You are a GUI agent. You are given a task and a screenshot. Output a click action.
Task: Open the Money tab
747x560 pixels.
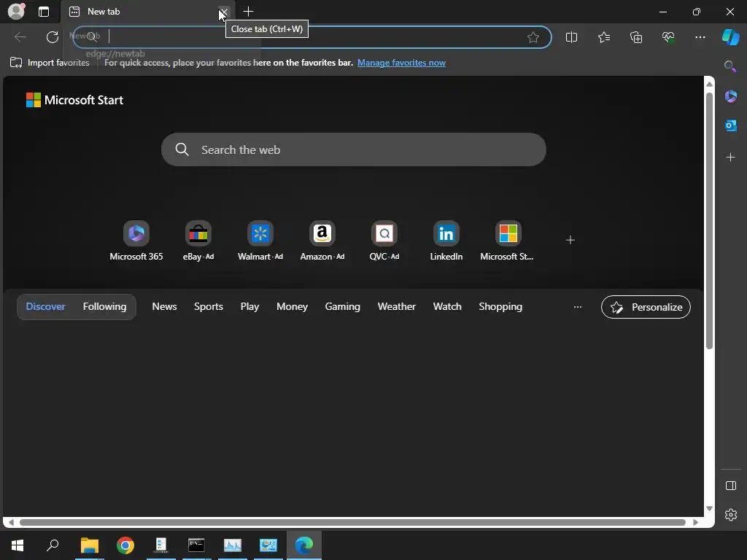point(292,307)
